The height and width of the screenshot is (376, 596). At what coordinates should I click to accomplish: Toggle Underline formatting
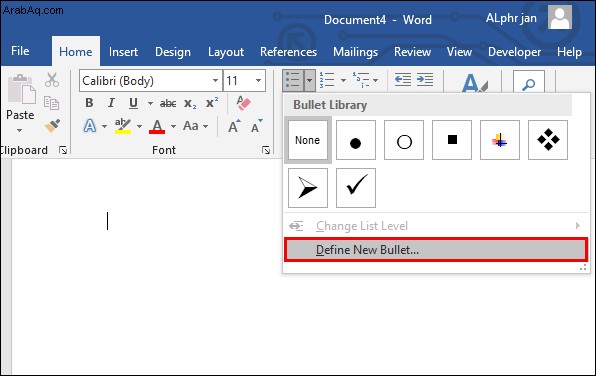[133, 103]
